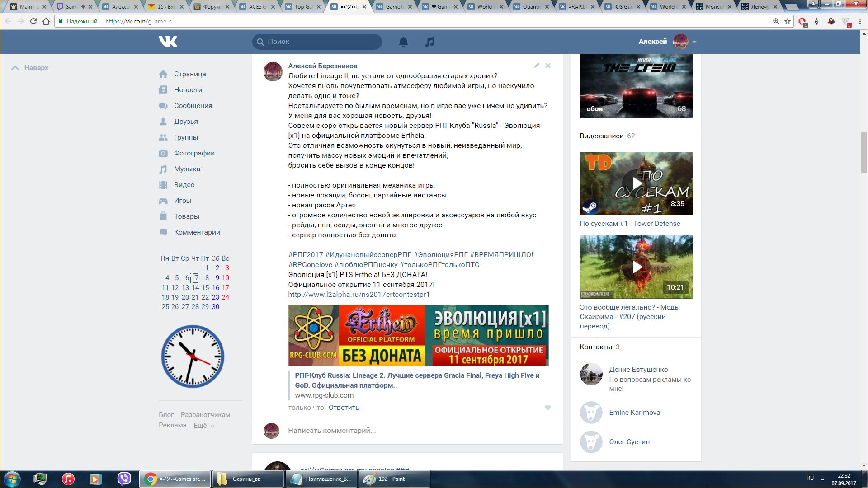This screenshot has width=868, height=488.
Task: Delete the post with X icon
Action: pos(547,66)
